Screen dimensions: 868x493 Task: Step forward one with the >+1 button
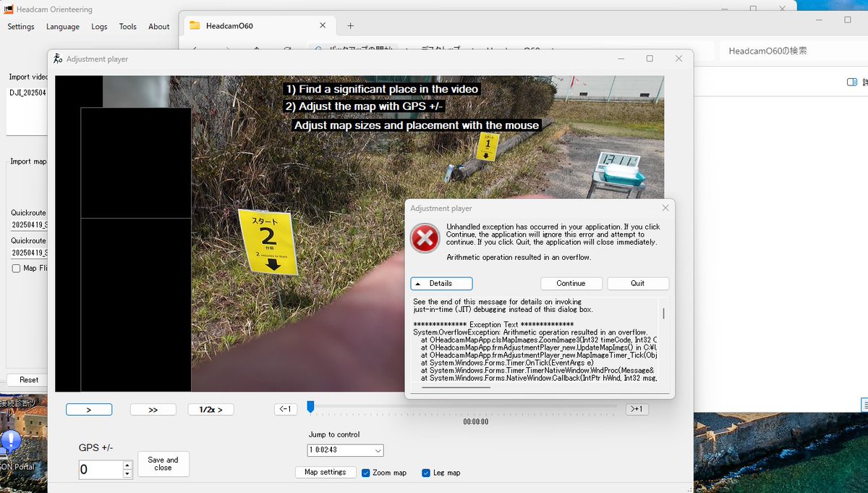click(x=637, y=409)
